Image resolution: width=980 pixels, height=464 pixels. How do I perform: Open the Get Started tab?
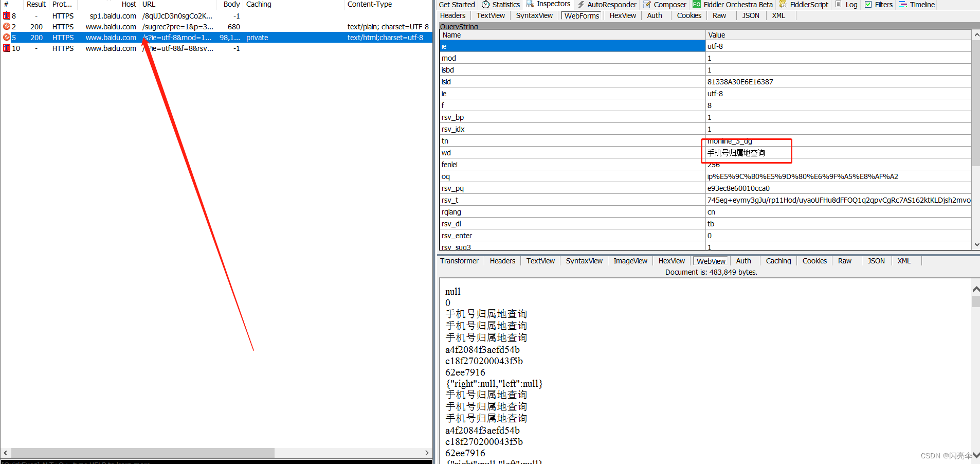457,5
